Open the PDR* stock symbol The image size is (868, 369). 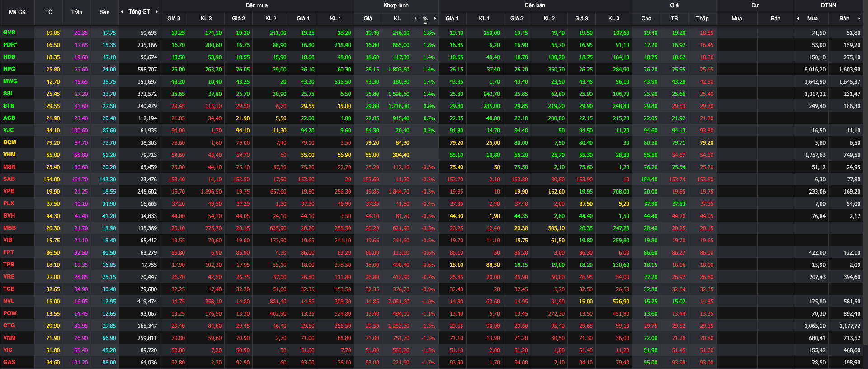[10, 45]
